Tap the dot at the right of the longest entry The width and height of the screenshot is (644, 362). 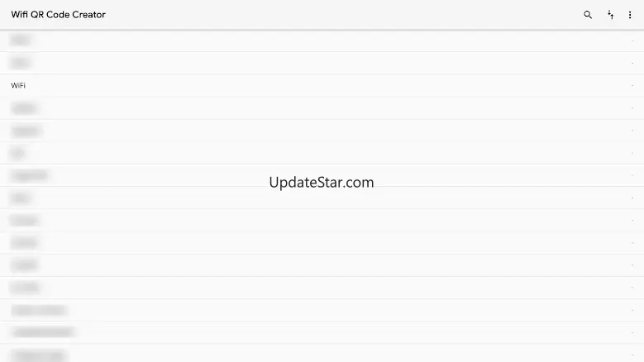(x=632, y=332)
